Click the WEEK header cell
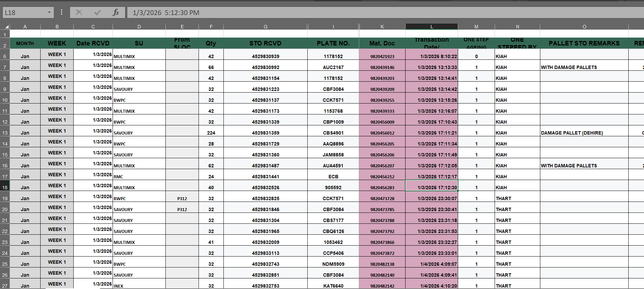The image size is (644, 289). click(57, 43)
